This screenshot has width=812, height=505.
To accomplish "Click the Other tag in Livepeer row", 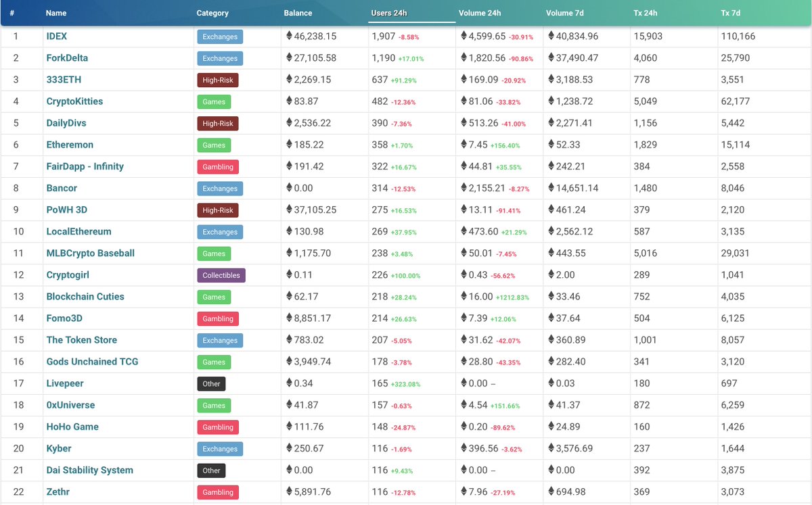I will click(211, 384).
